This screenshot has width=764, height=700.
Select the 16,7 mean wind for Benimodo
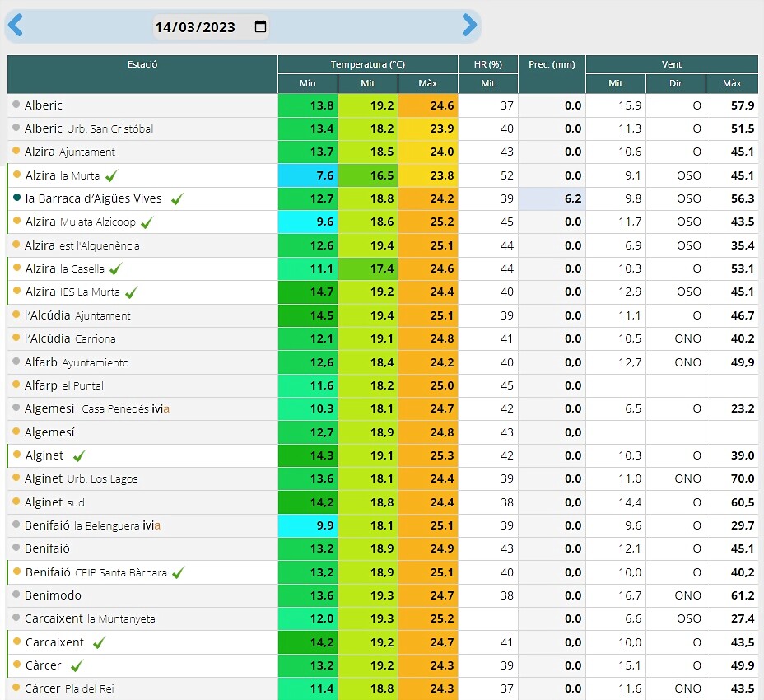click(616, 595)
